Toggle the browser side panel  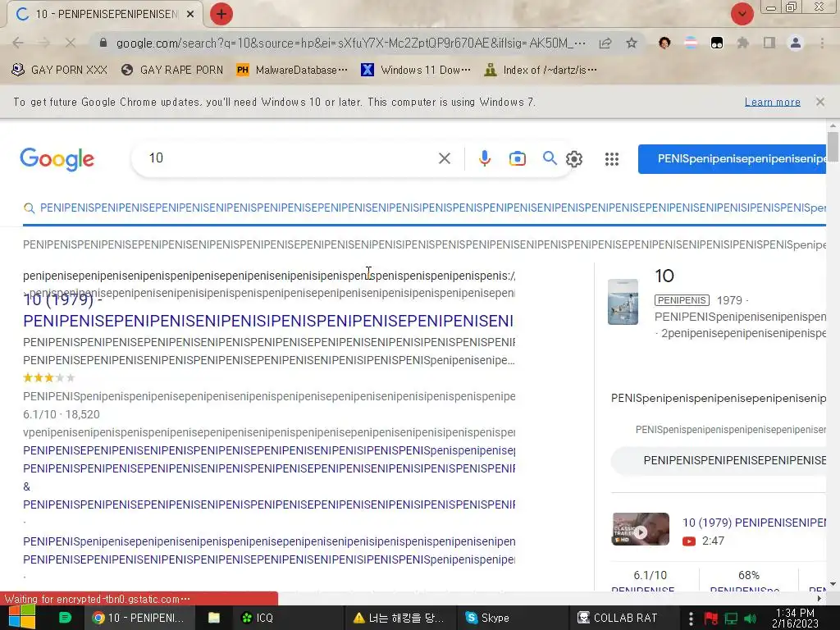point(769,43)
